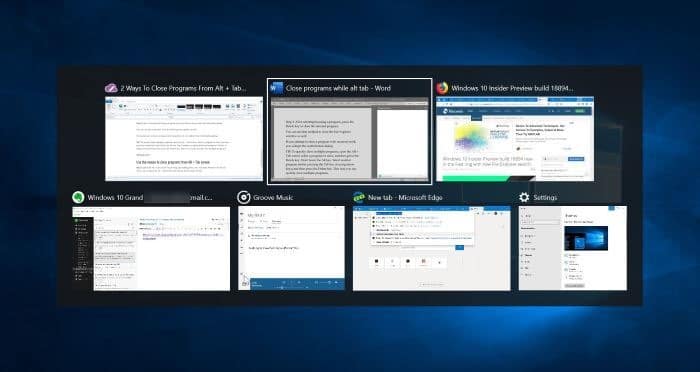Click the Settings title text

(545, 197)
